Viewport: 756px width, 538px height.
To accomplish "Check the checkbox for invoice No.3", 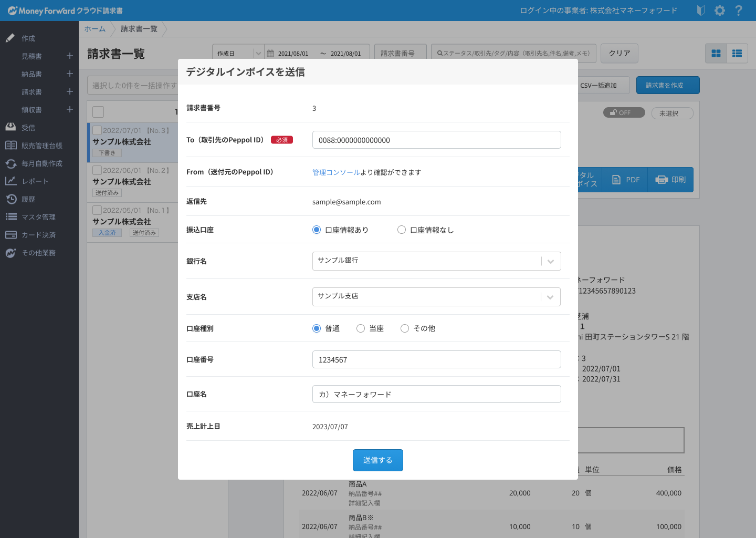I will coord(97,130).
